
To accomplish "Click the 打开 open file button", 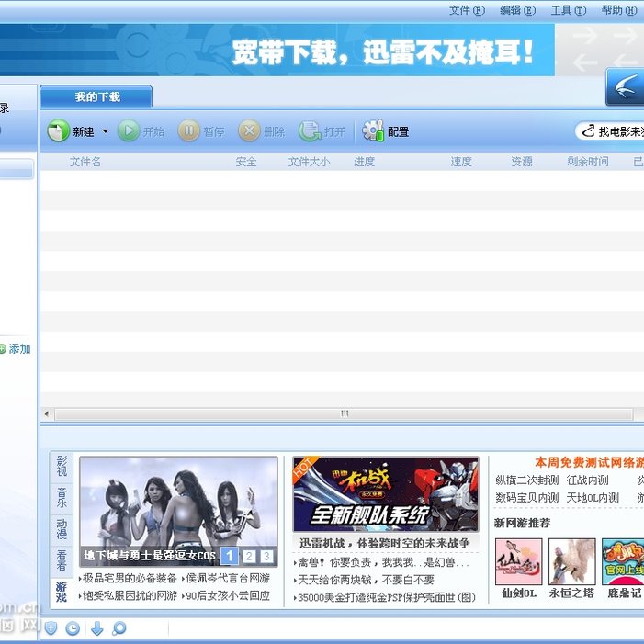I will pos(322,131).
